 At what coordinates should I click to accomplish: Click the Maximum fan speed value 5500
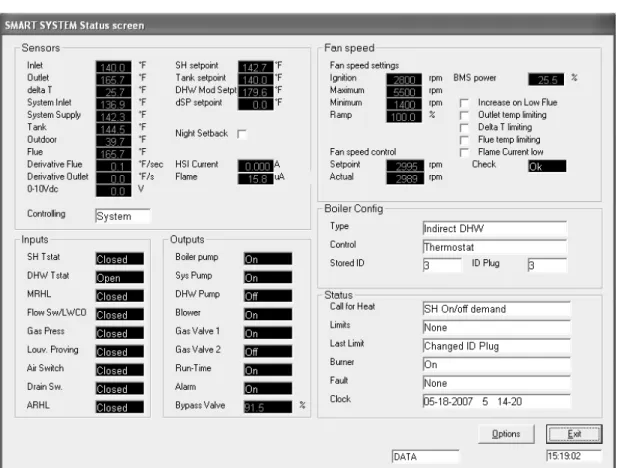click(x=404, y=92)
